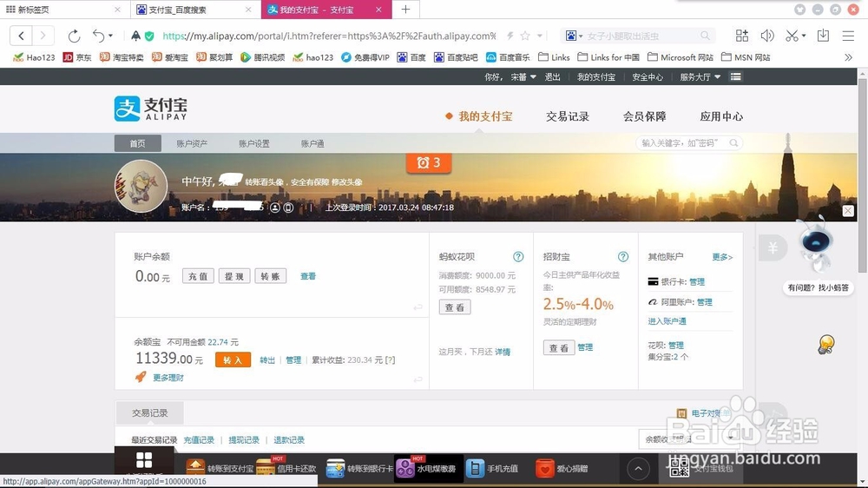
Task: Open 京东 bookmark
Action: [x=77, y=57]
